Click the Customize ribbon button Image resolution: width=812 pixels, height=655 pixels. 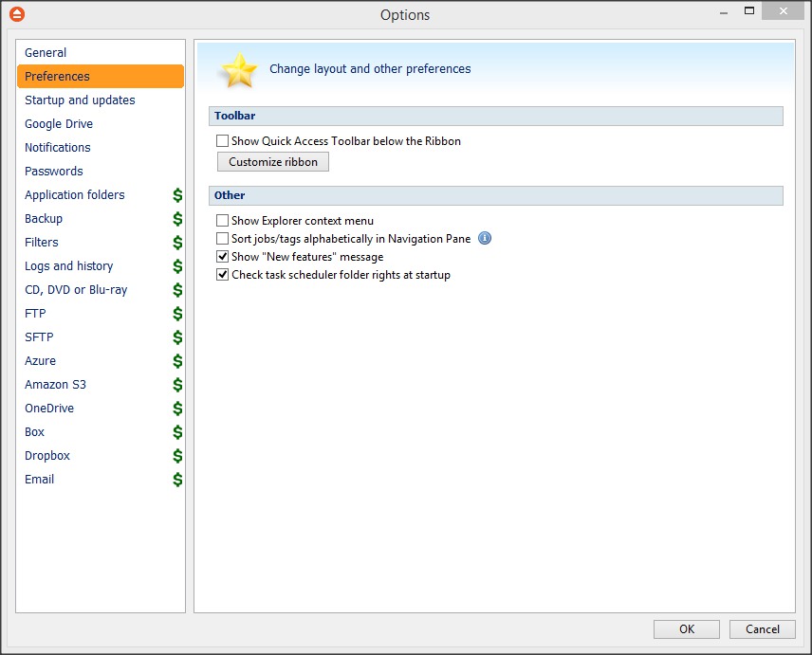coord(273,162)
